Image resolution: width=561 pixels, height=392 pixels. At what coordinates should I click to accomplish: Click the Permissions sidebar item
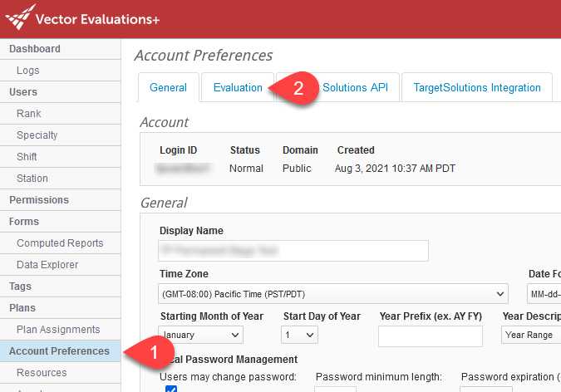click(39, 200)
